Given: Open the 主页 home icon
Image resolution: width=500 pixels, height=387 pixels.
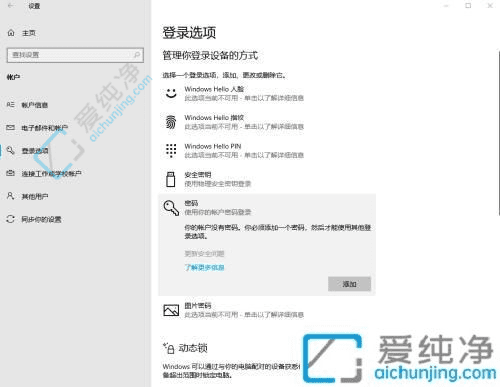Looking at the screenshot, I should pyautogui.click(x=11, y=33).
